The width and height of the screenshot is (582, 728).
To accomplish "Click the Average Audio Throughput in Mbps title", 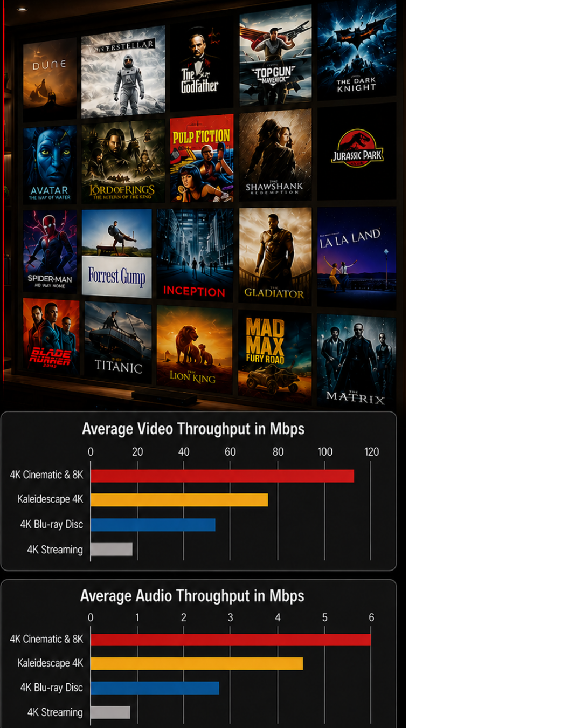I will pos(192,596).
